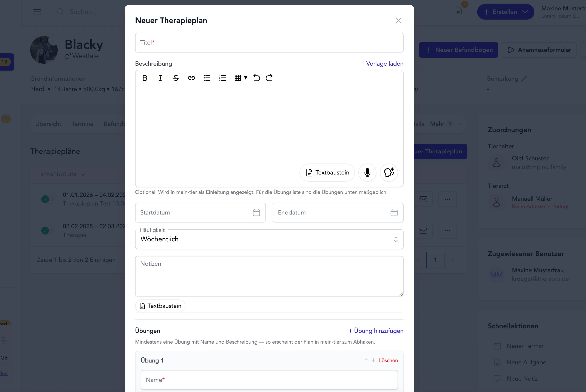Click background Neuer Therapieplan button
This screenshot has height=392, width=586.
pos(441,151)
